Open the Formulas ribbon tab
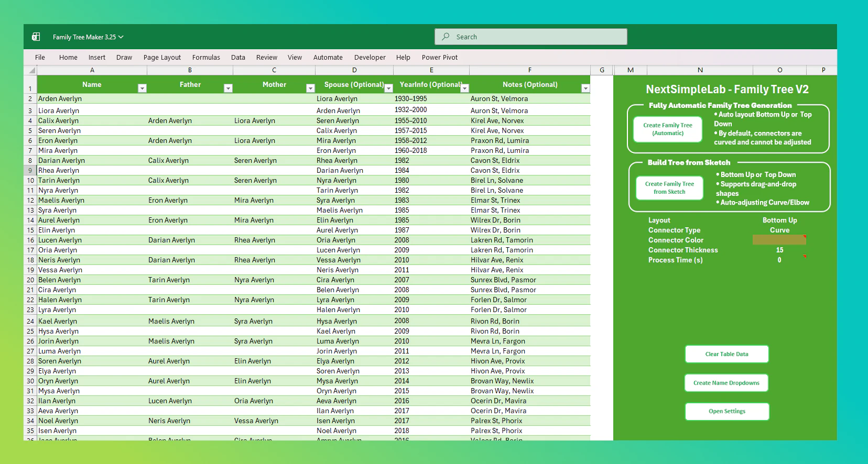 click(x=206, y=58)
